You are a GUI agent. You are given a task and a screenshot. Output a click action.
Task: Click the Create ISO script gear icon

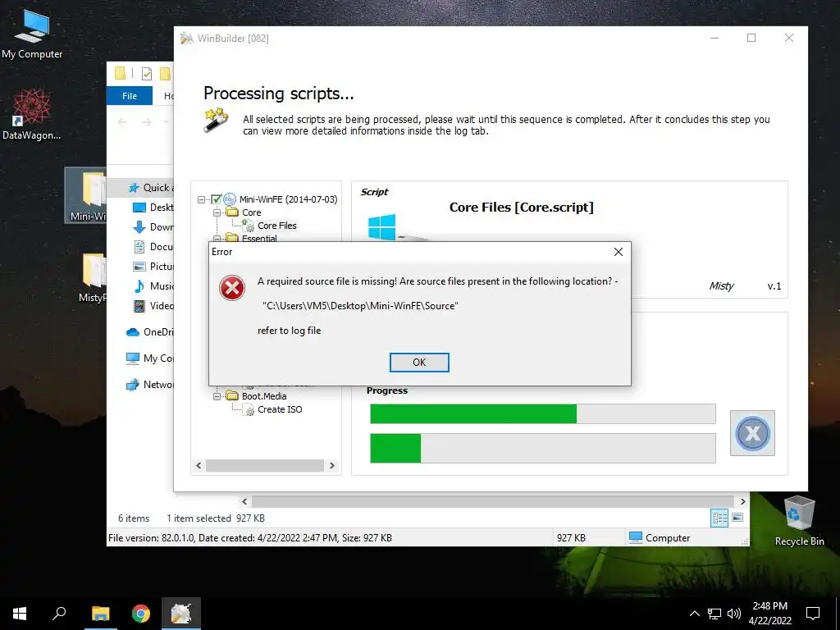point(249,410)
